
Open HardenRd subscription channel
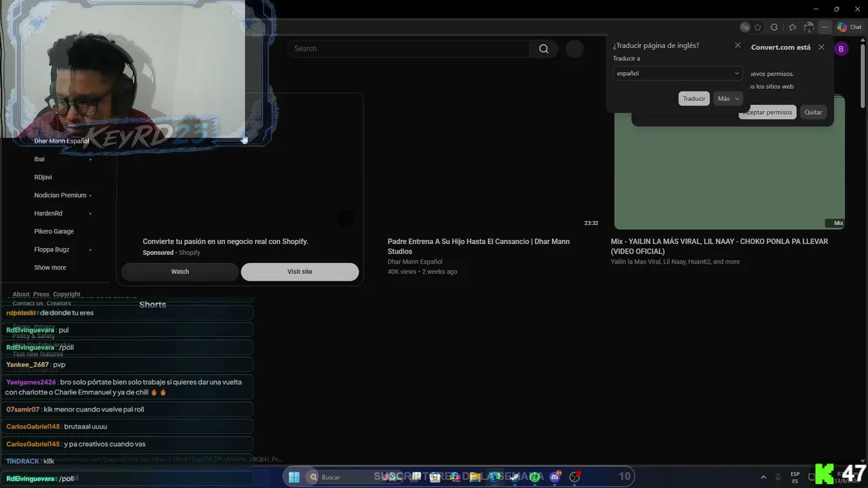(x=48, y=213)
